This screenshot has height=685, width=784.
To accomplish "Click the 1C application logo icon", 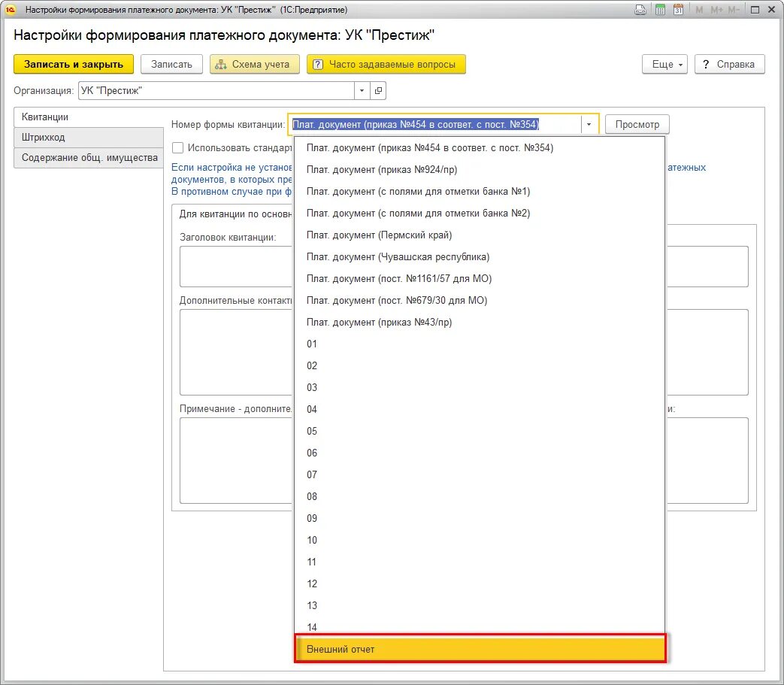I will 10,10.
